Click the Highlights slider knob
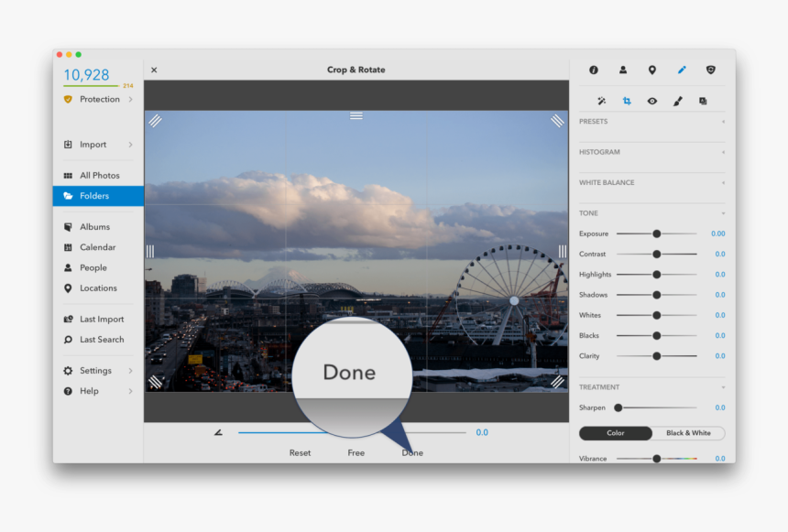This screenshot has width=788, height=532. click(x=656, y=275)
